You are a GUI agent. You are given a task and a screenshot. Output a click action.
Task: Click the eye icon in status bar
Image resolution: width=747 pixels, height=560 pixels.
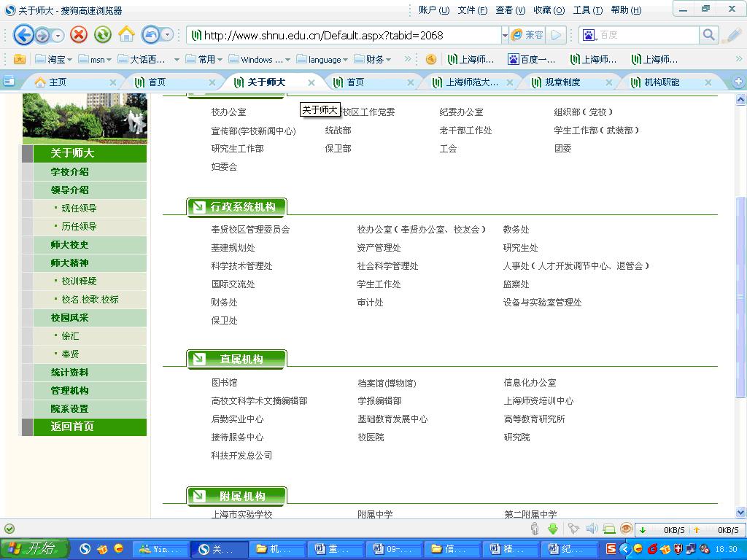tap(625, 529)
